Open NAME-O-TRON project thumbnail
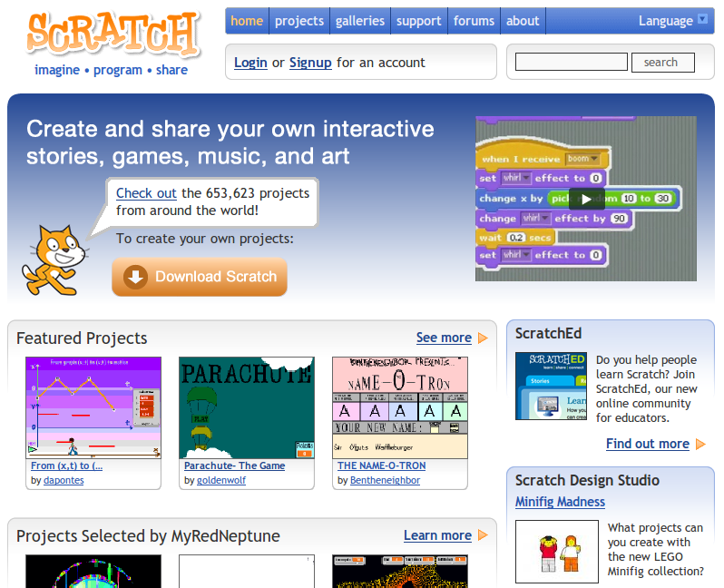The image size is (724, 588). click(x=400, y=407)
